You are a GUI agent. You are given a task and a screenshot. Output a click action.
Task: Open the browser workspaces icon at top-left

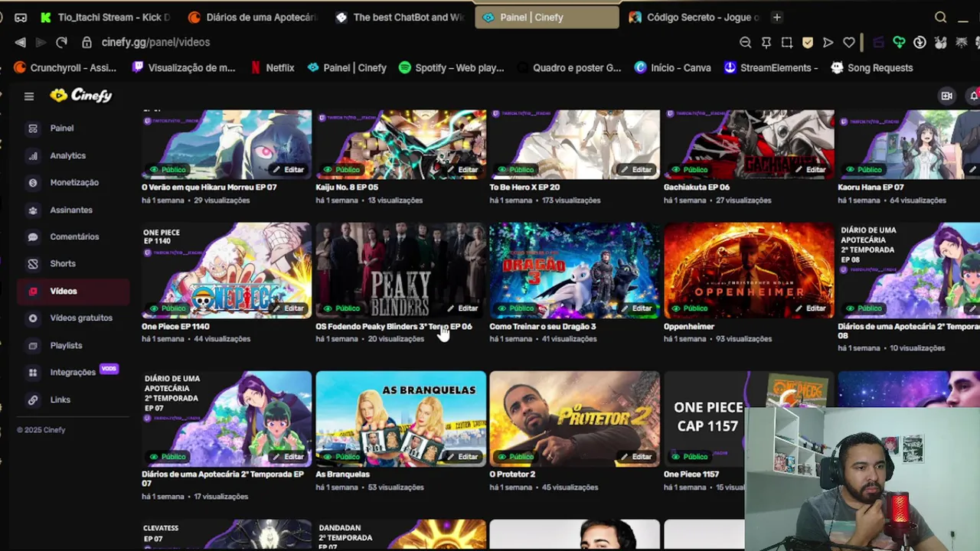[21, 17]
